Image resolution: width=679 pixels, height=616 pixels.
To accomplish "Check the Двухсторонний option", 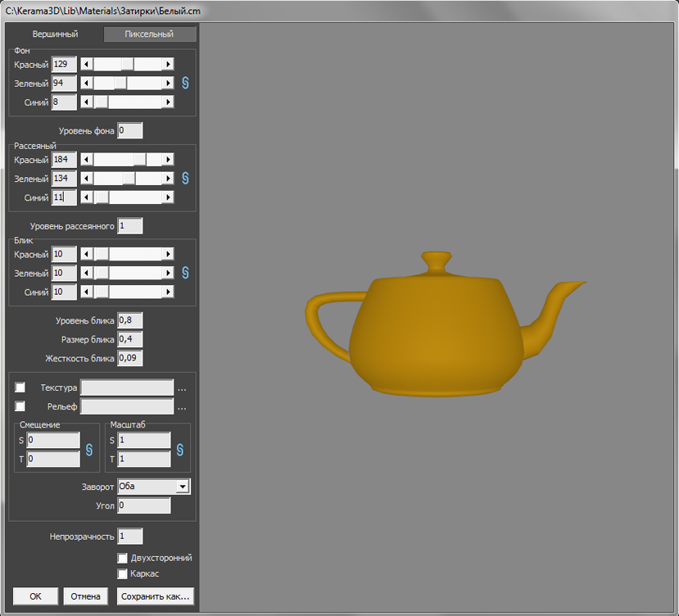I will coord(123,558).
